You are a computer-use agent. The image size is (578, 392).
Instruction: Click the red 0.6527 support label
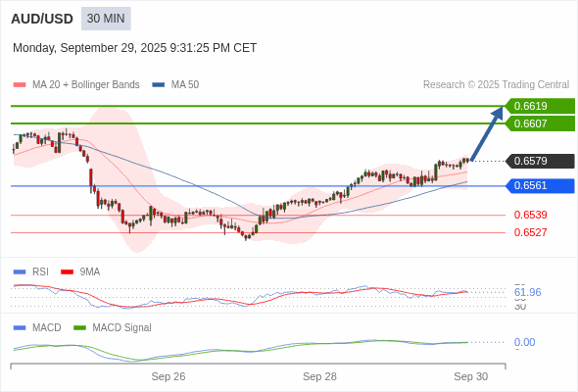click(x=530, y=232)
